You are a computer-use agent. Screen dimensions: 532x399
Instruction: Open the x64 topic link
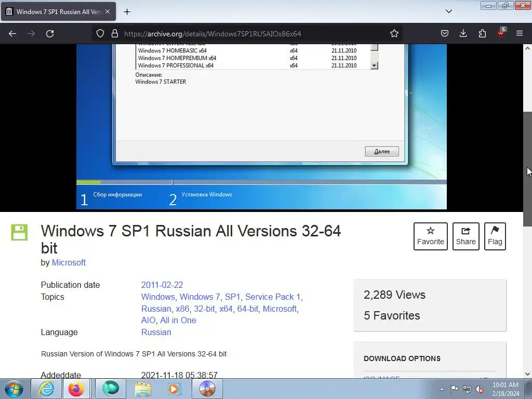[x=226, y=309]
